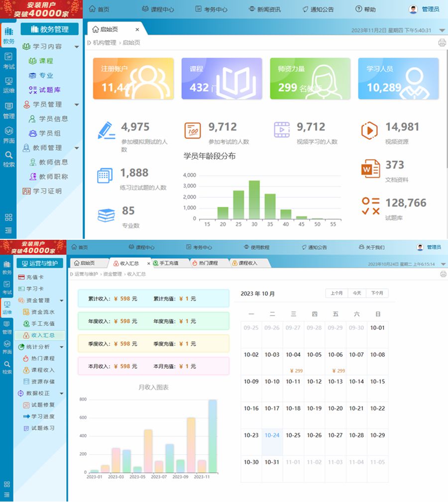Collapse the 资金管理 group
The image size is (448, 502).
pyautogui.click(x=62, y=301)
